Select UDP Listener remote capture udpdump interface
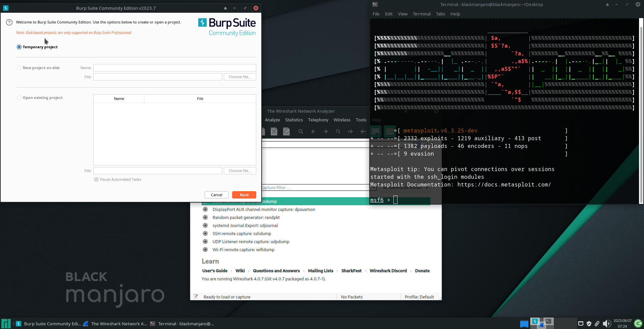Screen dimensions: 644x329 click(251, 241)
